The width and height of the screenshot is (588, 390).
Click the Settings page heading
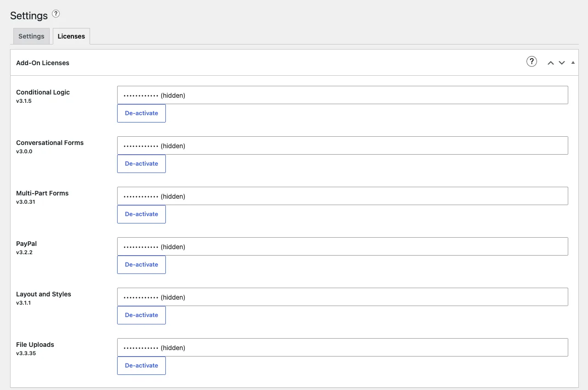click(29, 16)
